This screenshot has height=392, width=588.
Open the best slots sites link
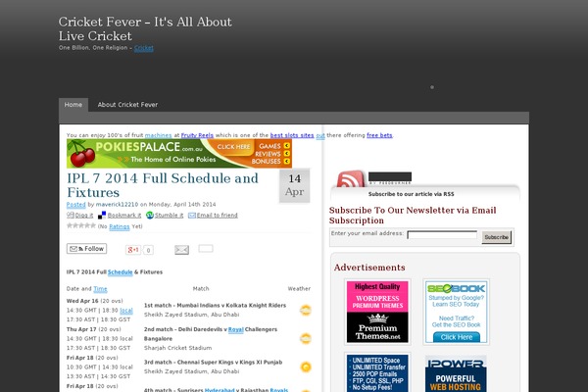click(x=292, y=135)
